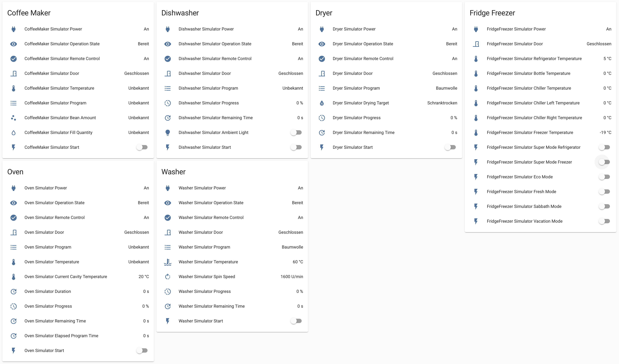Click the Coffee Maker card title
The height and width of the screenshot is (364, 619).
pyautogui.click(x=29, y=13)
